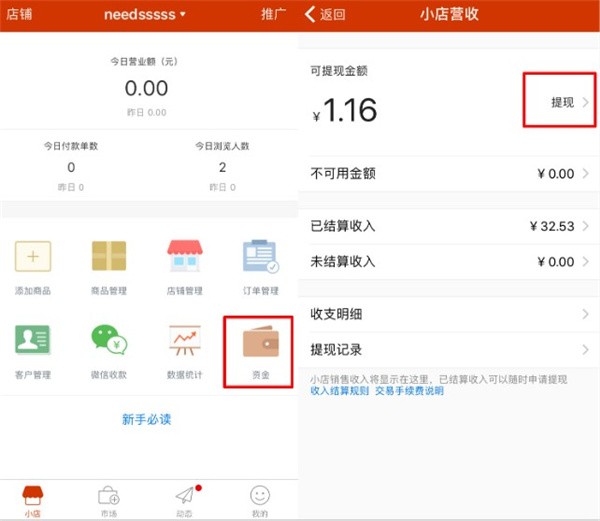Open 数据统计 data statistics icon
This screenshot has width=600, height=521.
point(184,341)
